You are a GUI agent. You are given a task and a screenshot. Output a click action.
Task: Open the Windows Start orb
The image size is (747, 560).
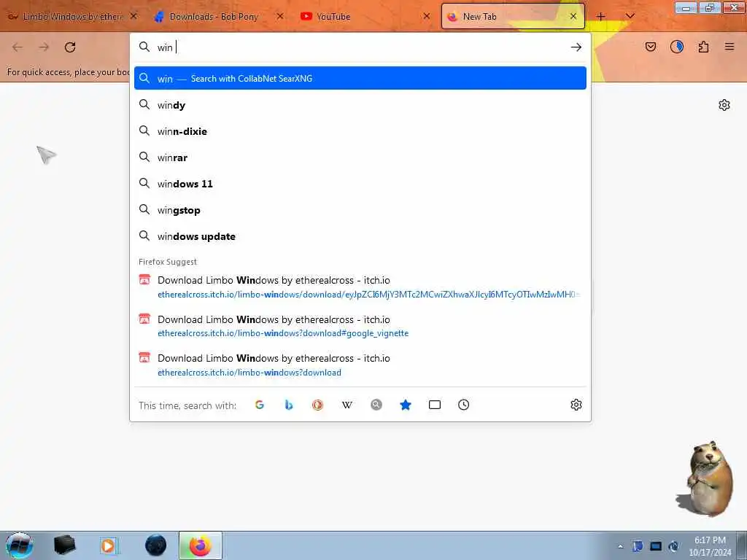(x=20, y=545)
